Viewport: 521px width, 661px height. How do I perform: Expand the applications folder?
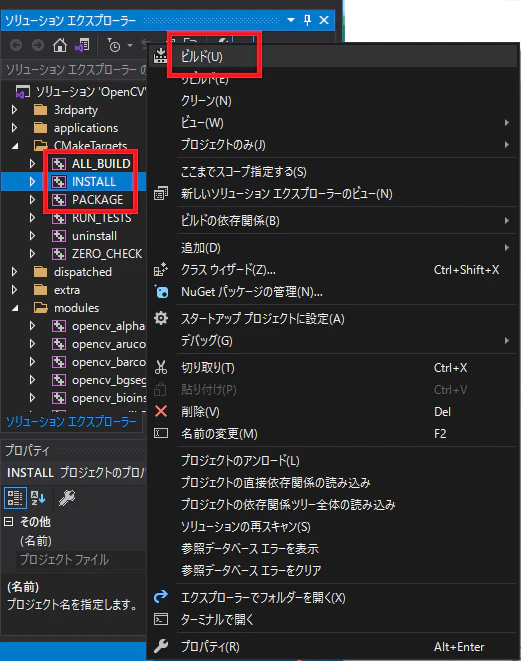(14, 127)
